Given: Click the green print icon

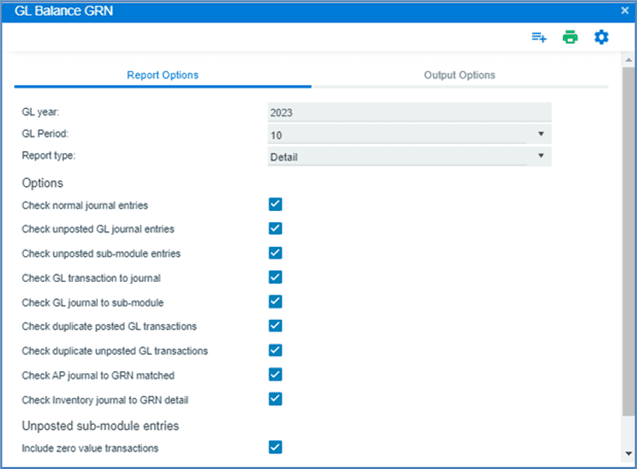Looking at the screenshot, I should click(570, 38).
